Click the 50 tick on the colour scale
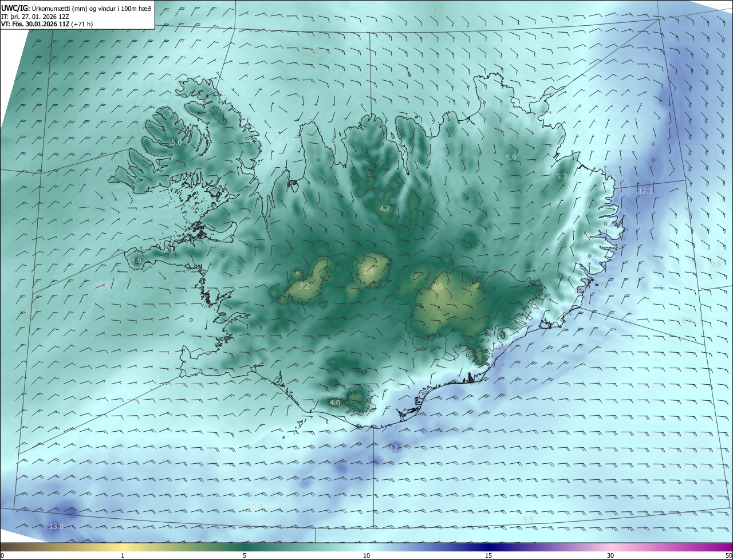The image size is (733, 560). tap(728, 556)
